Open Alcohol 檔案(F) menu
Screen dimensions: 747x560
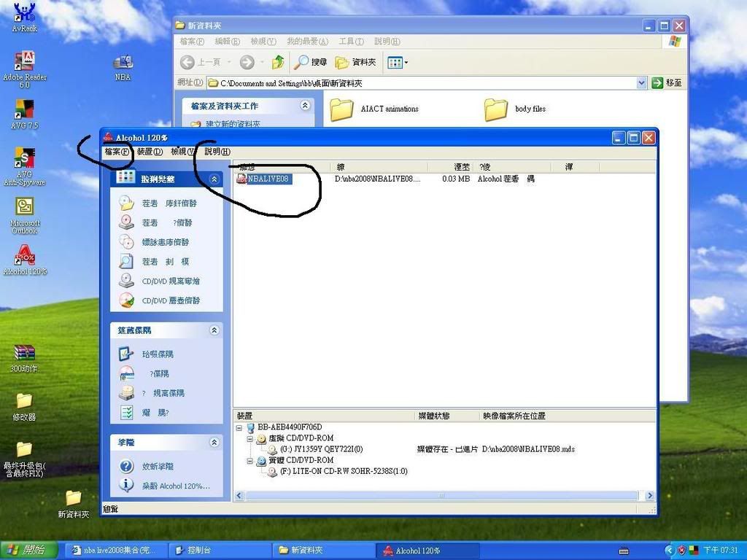(117, 152)
